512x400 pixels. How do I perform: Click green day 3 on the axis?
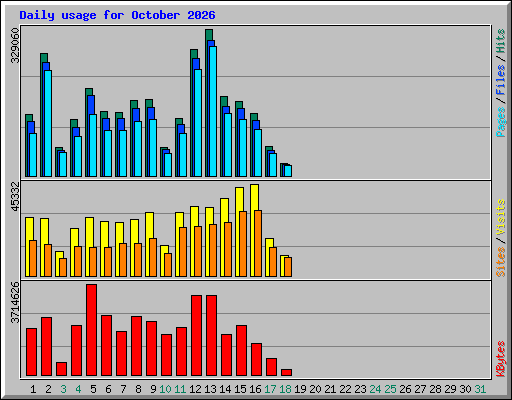tap(63, 389)
